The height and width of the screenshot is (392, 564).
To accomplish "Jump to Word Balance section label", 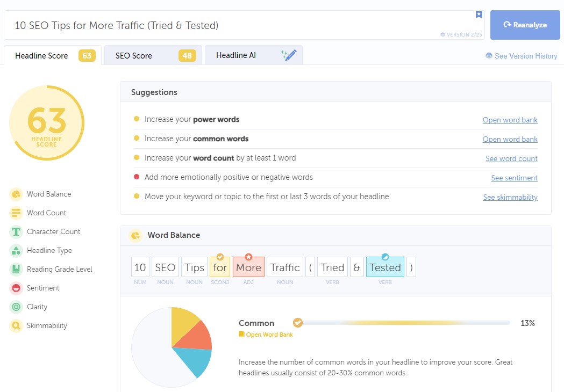I will (49, 194).
